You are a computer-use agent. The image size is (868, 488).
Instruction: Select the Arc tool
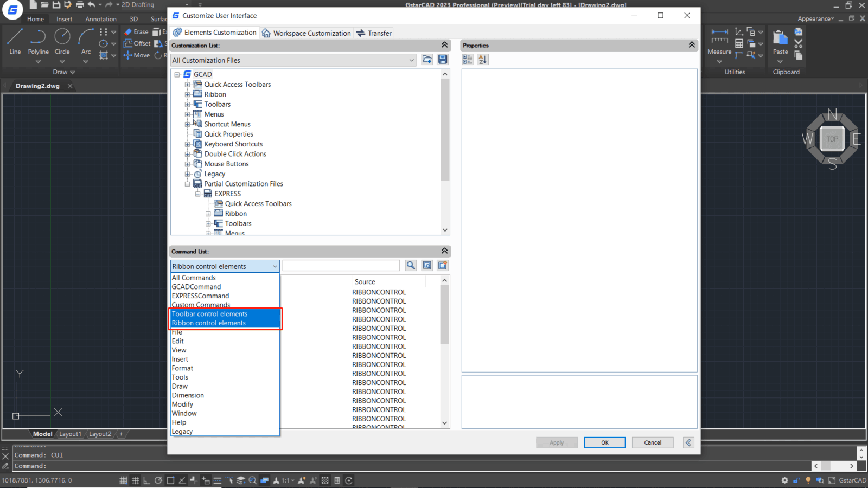pyautogui.click(x=85, y=38)
